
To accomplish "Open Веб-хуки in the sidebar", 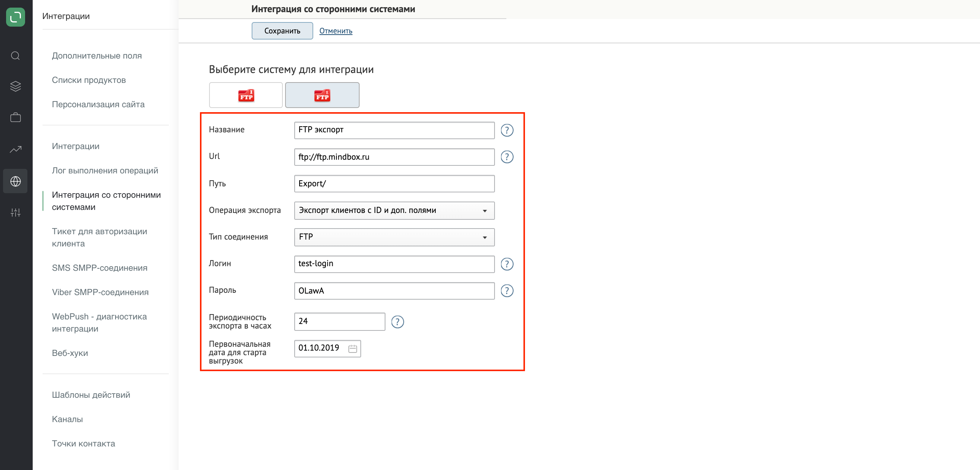I will tap(70, 353).
